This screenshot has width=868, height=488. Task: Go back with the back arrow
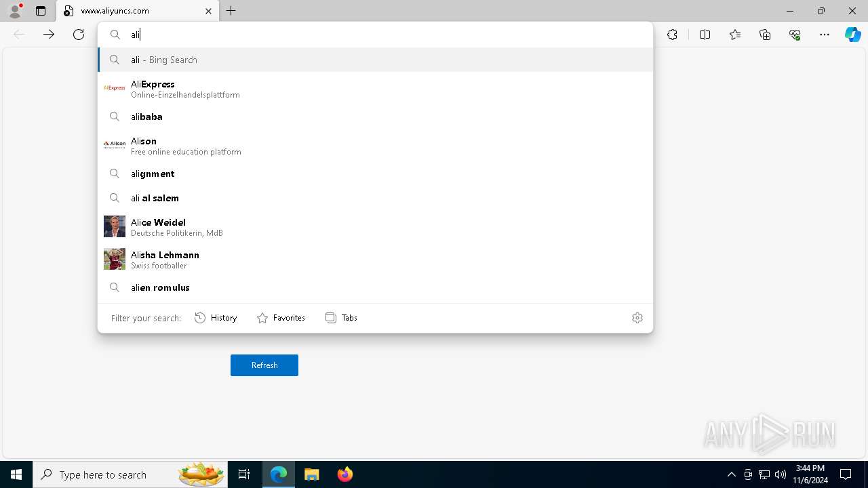[19, 35]
